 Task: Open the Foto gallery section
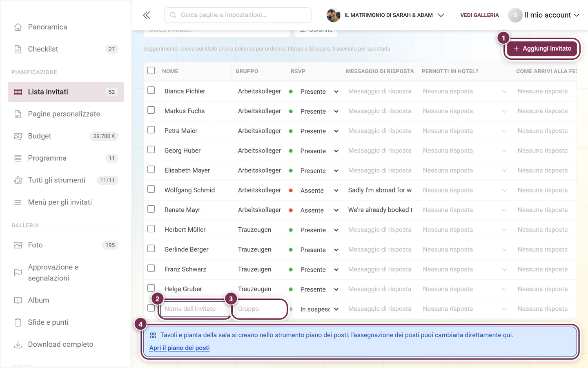pyautogui.click(x=66, y=245)
